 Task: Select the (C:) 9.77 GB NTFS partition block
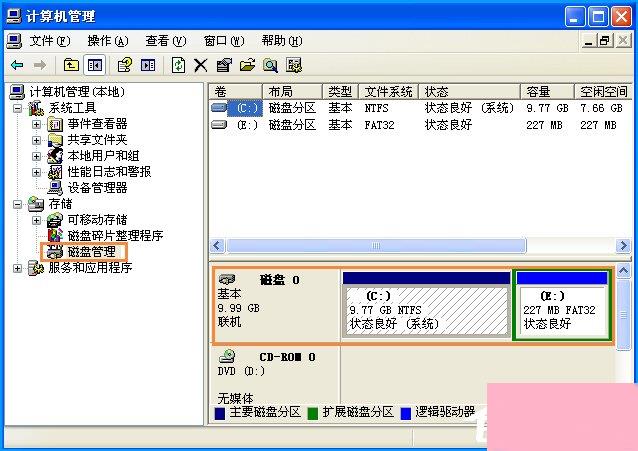(426, 305)
